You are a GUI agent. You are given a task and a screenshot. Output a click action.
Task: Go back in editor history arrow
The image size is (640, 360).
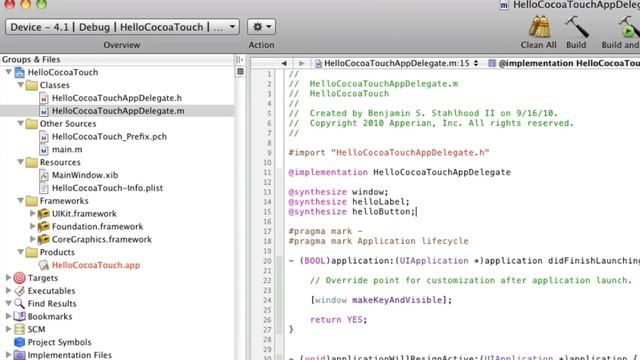pos(284,63)
